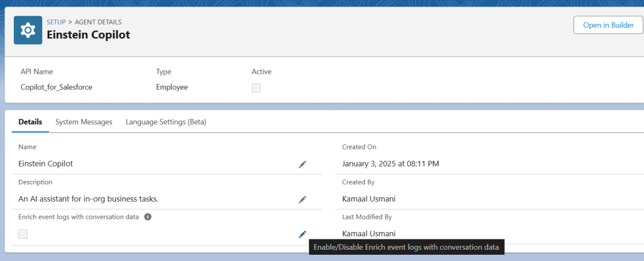Click the Einstein Copilot name field value
The image size is (644, 261).
click(x=46, y=163)
